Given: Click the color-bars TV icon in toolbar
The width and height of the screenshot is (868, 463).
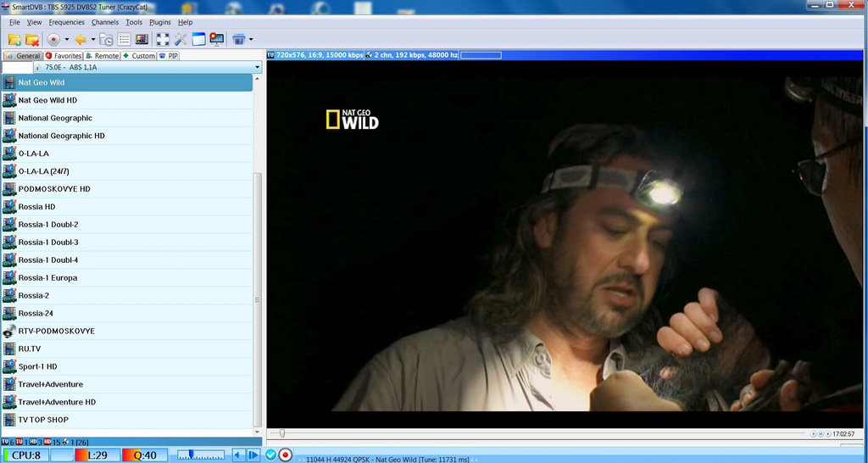Looking at the screenshot, I should click(142, 39).
